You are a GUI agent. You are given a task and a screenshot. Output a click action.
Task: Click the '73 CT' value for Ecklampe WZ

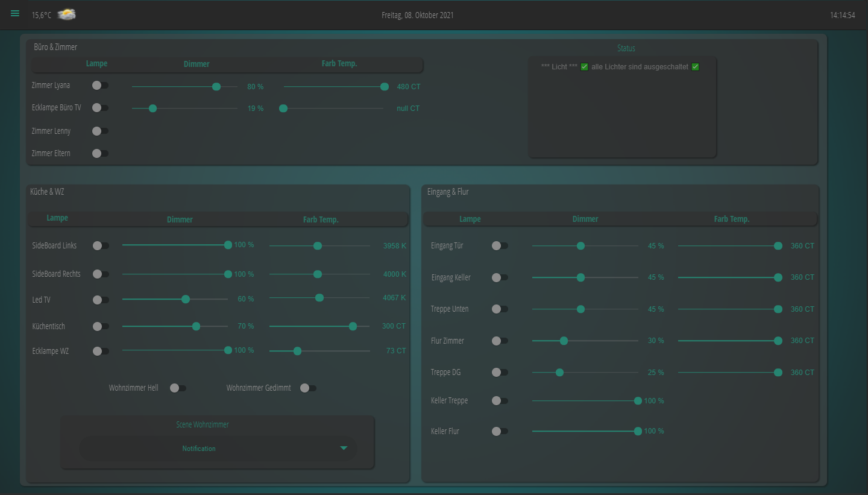tap(396, 350)
